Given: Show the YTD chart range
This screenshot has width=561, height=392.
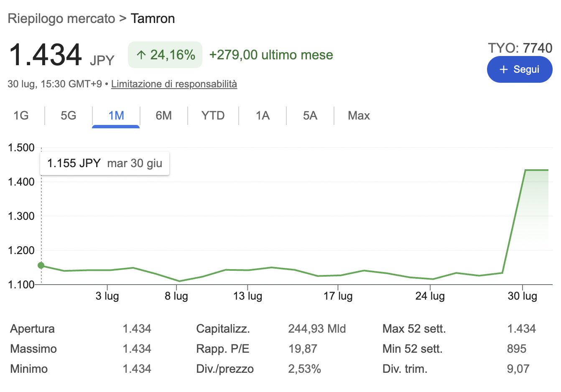Looking at the screenshot, I should (213, 115).
